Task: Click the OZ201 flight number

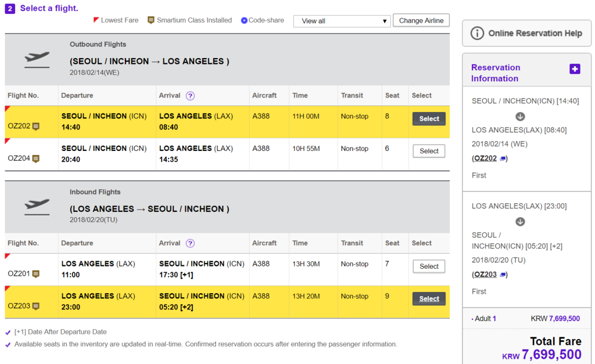Action: tap(19, 273)
